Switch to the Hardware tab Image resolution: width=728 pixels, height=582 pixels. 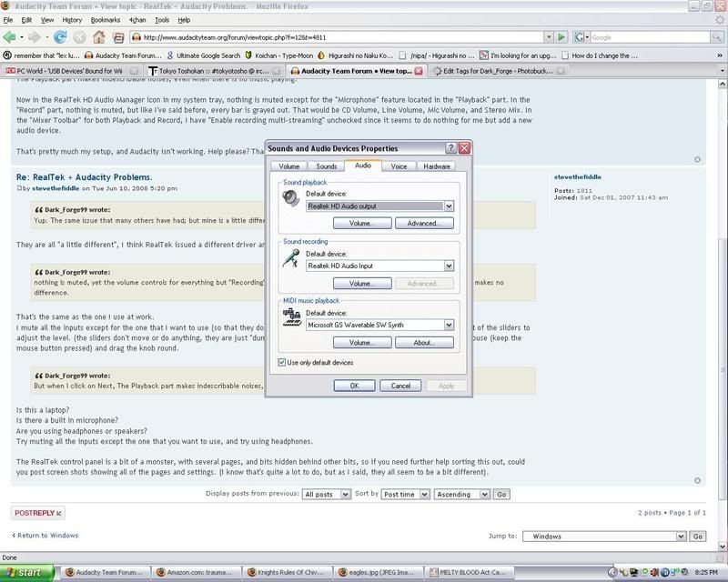(x=437, y=166)
